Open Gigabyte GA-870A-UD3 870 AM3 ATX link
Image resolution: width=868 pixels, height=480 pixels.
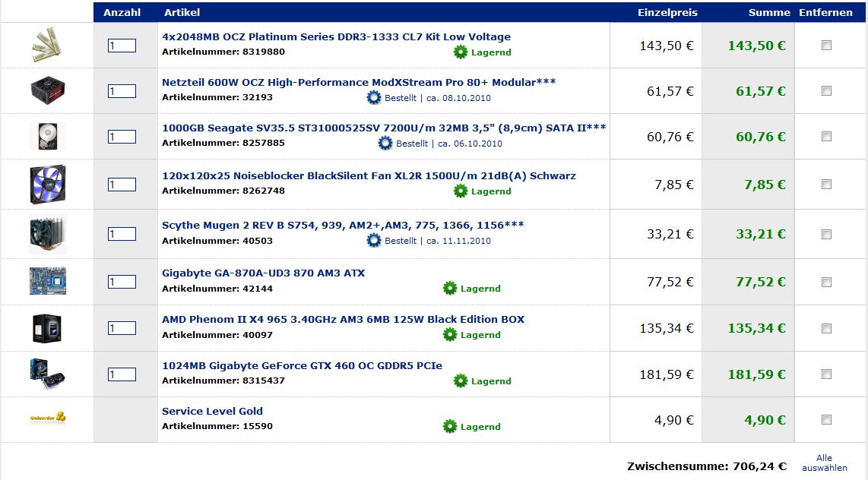tap(264, 273)
